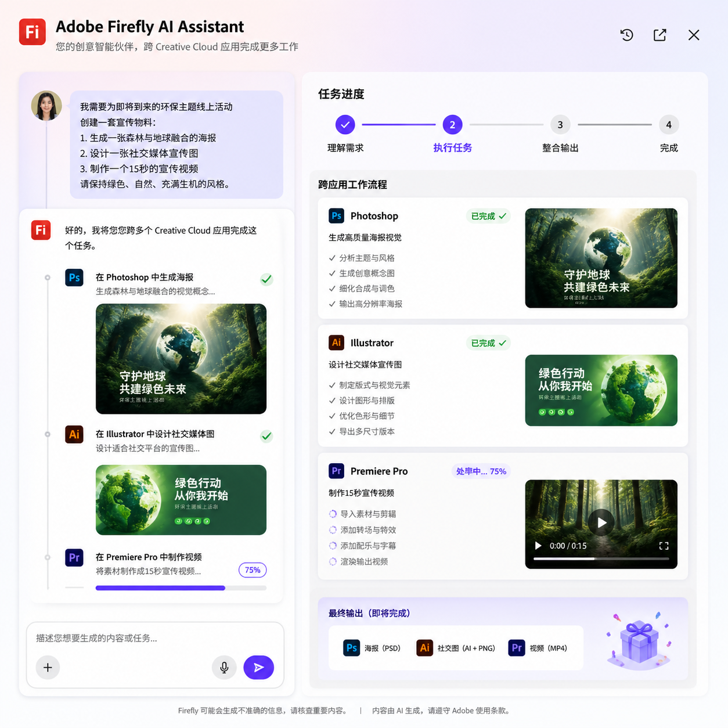This screenshot has height=728, width=728.
Task: Click the Ps icon for 海报 (PSD) output
Action: point(352,648)
